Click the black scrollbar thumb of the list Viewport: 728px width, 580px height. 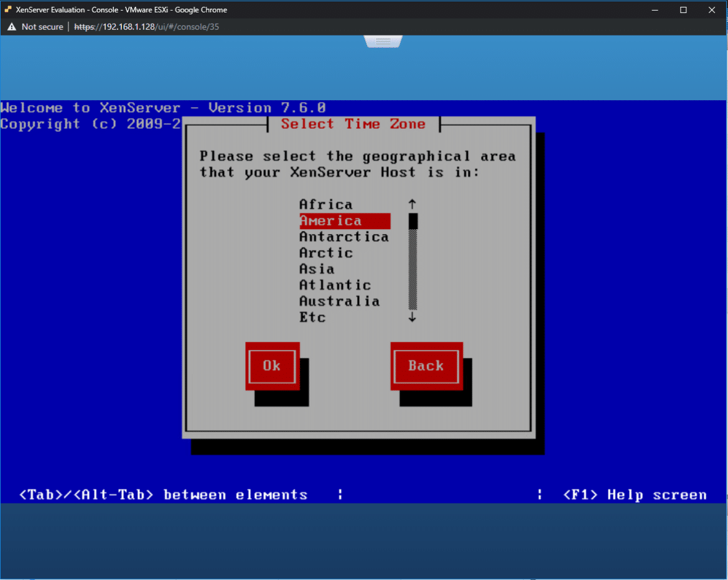pos(413,221)
